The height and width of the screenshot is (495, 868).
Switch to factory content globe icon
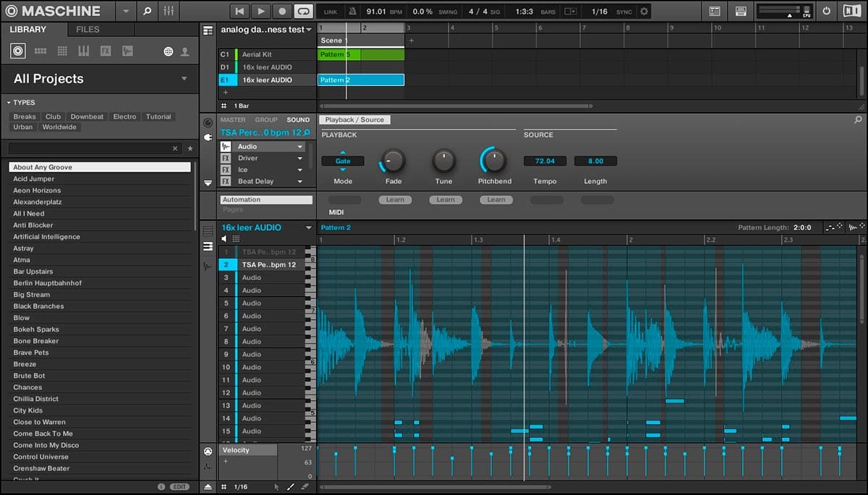click(x=169, y=51)
